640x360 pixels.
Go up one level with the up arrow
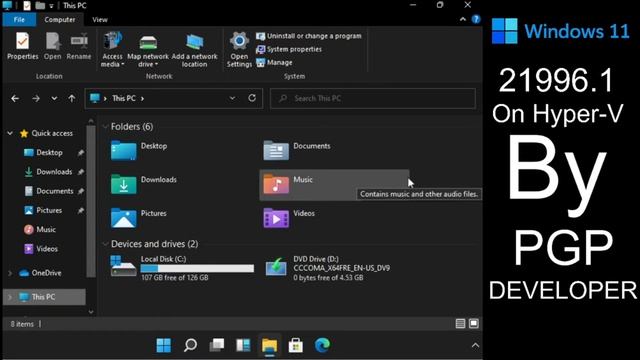[x=72, y=98]
